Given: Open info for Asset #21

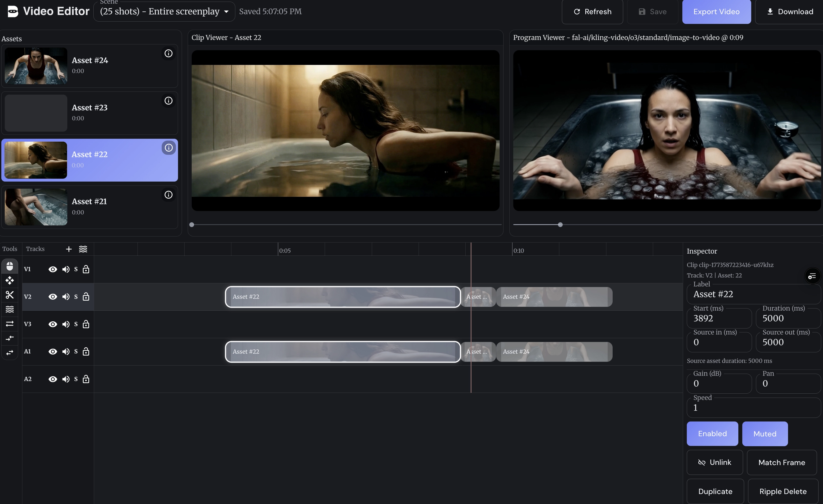Looking at the screenshot, I should (168, 195).
